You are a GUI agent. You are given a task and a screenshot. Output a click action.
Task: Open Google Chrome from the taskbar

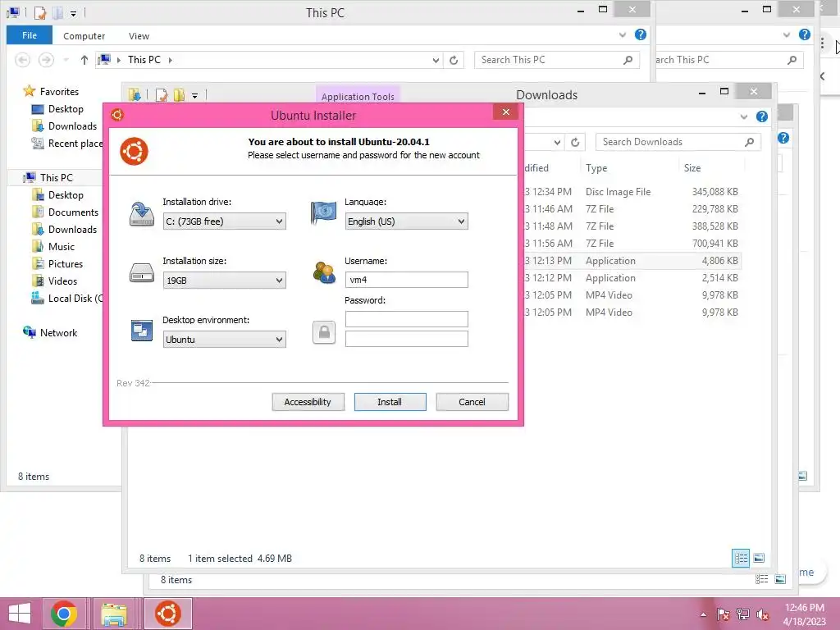[x=64, y=614]
